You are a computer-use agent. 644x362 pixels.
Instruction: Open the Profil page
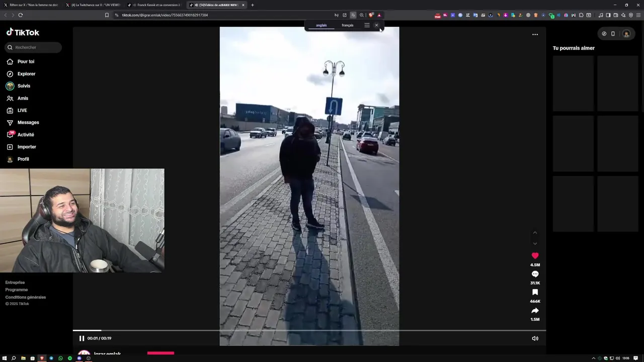pyautogui.click(x=18, y=159)
